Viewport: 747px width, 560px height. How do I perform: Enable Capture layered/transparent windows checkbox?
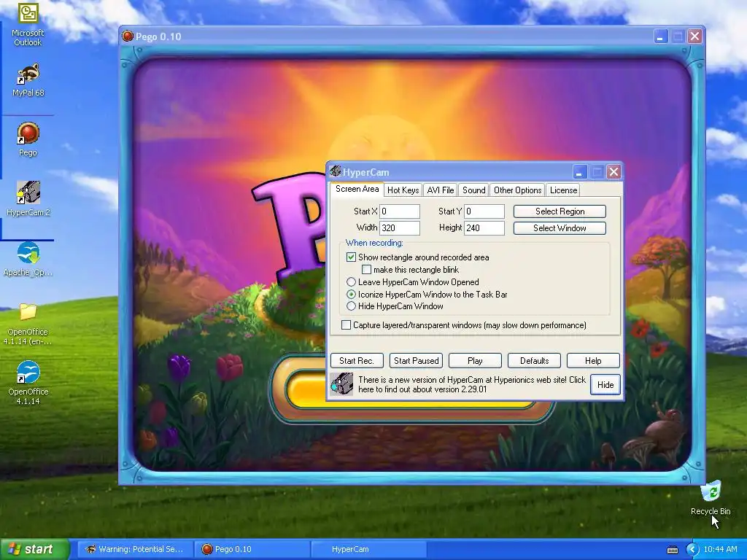coord(347,325)
